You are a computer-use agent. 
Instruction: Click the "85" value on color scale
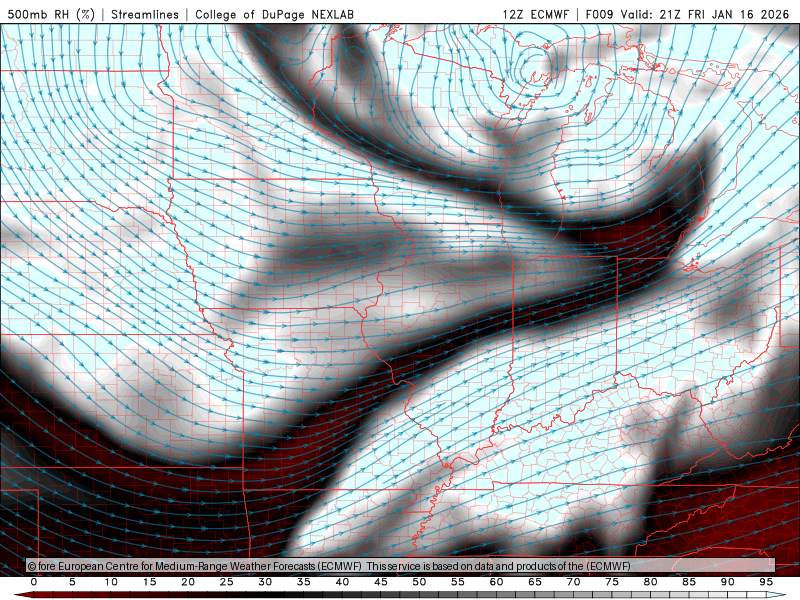click(x=689, y=582)
